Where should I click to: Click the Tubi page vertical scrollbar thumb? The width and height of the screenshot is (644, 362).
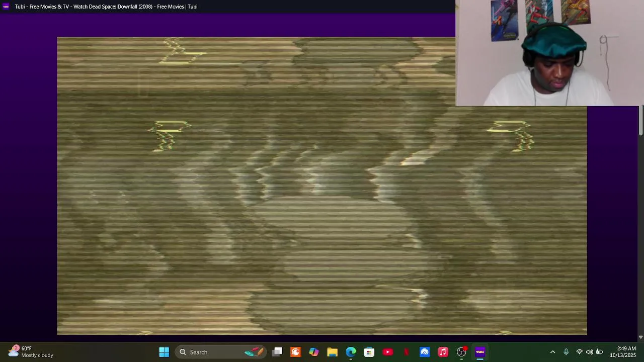640,121
